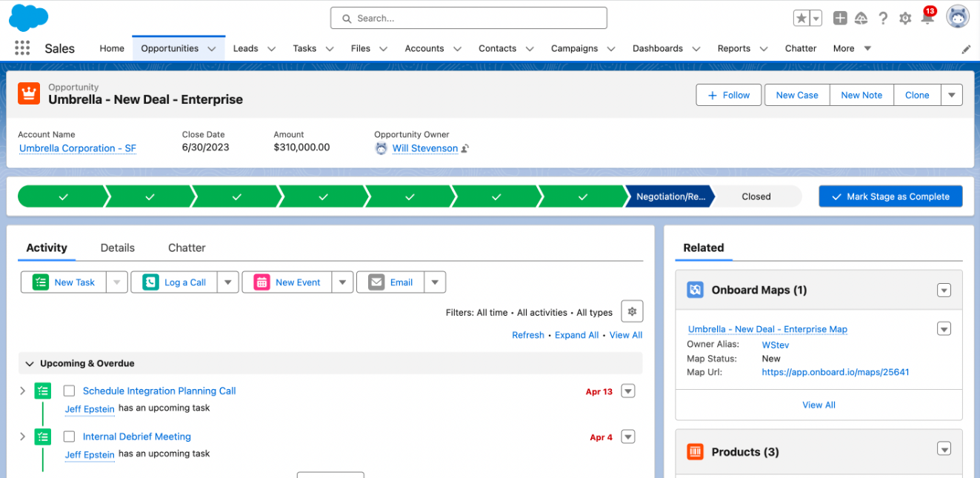Click the pencil edit navigation icon
Image resolution: width=980 pixels, height=478 pixels.
tap(966, 49)
